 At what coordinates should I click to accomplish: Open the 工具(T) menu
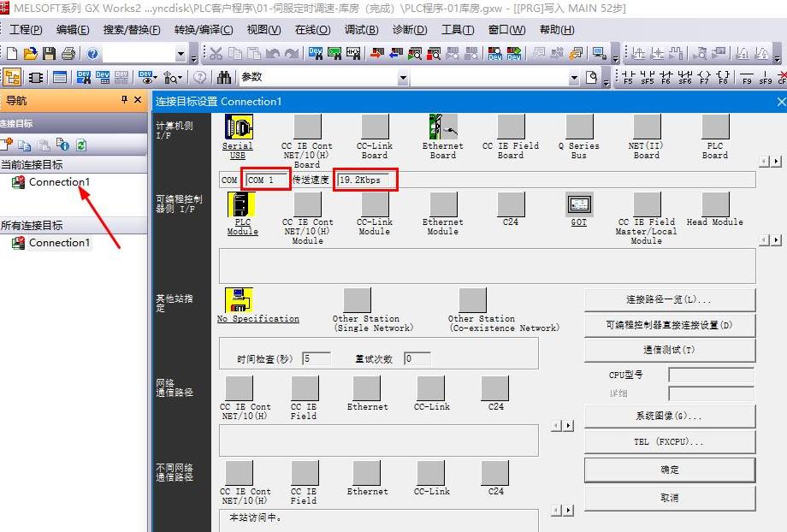[458, 30]
